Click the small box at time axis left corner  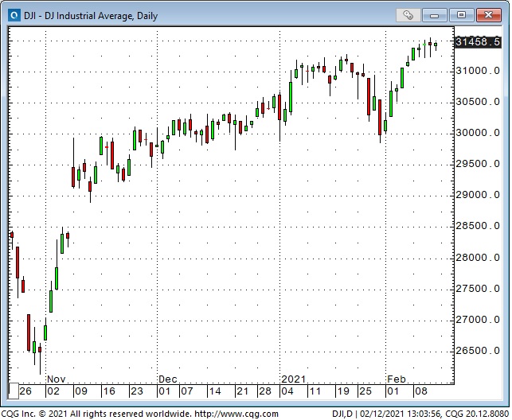tap(14, 391)
